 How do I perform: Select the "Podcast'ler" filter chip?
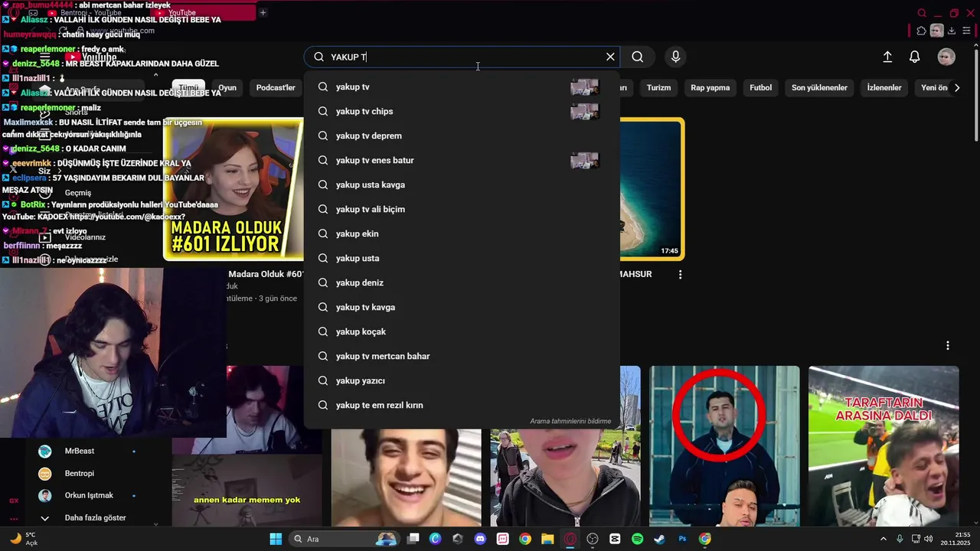[x=276, y=87]
